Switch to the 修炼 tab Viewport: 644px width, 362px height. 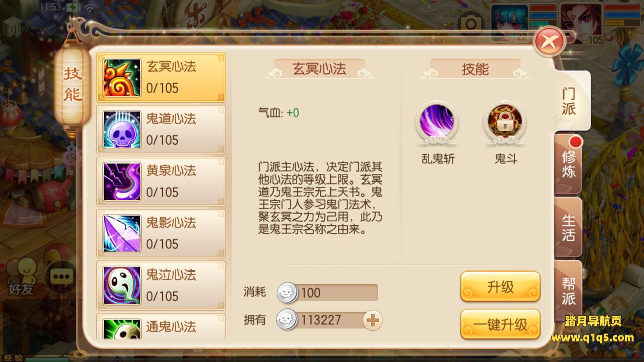tap(569, 164)
